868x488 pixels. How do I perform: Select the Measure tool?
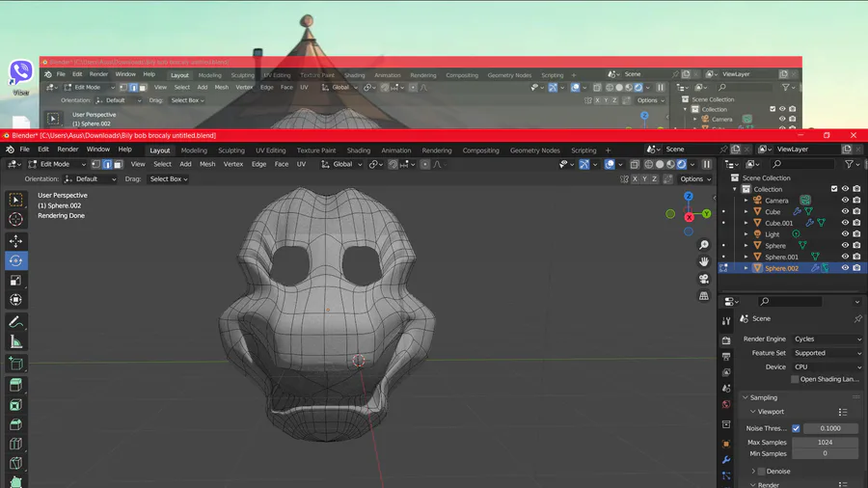tap(15, 342)
